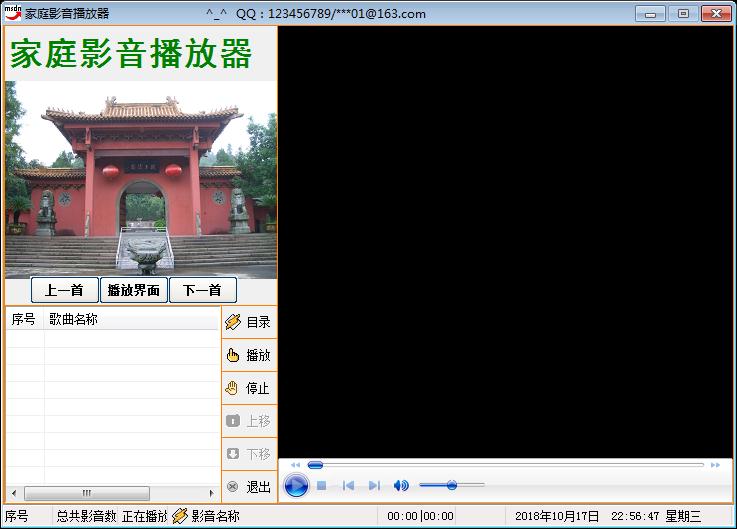737x529 pixels.
Task: Click the 星期三 weekday text in the status bar
Action: pos(683,516)
